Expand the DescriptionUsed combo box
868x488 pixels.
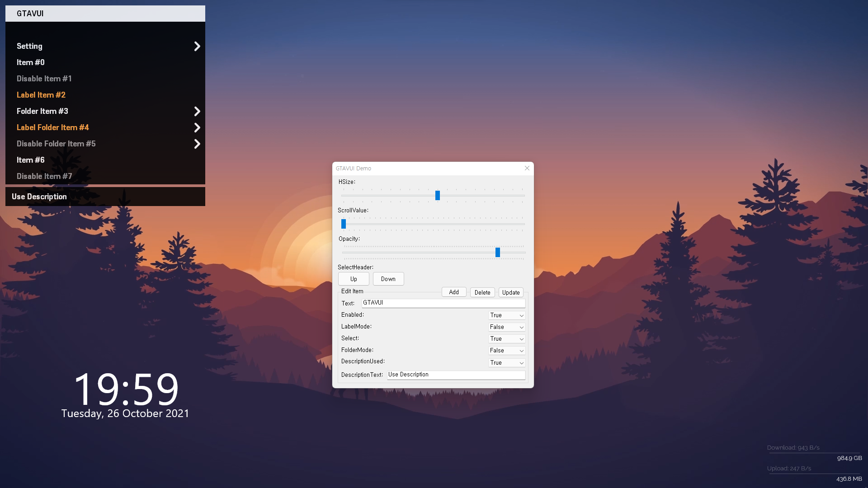(506, 363)
